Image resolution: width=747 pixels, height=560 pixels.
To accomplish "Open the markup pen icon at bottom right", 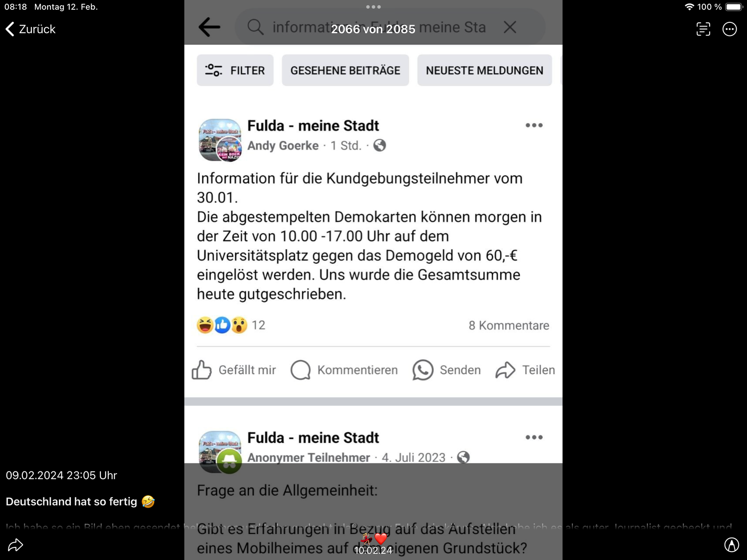I will pos(732,545).
